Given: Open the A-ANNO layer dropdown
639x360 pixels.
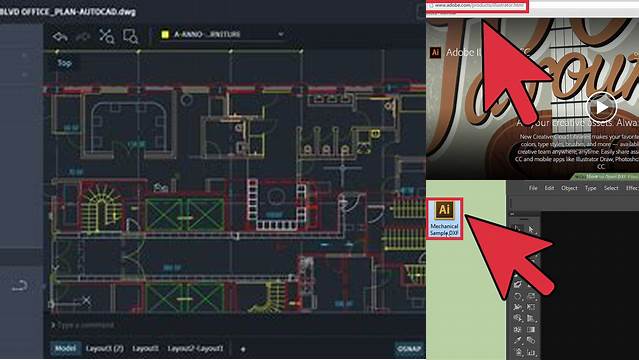Looking at the screenshot, I should pyautogui.click(x=222, y=35).
